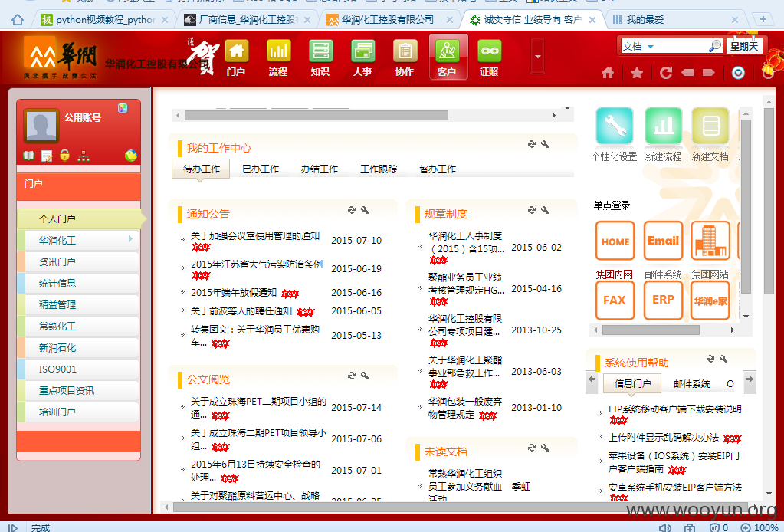Image resolution: width=784 pixels, height=532 pixels.
Task: Refresh the 未读文档 panel
Action: (532, 448)
